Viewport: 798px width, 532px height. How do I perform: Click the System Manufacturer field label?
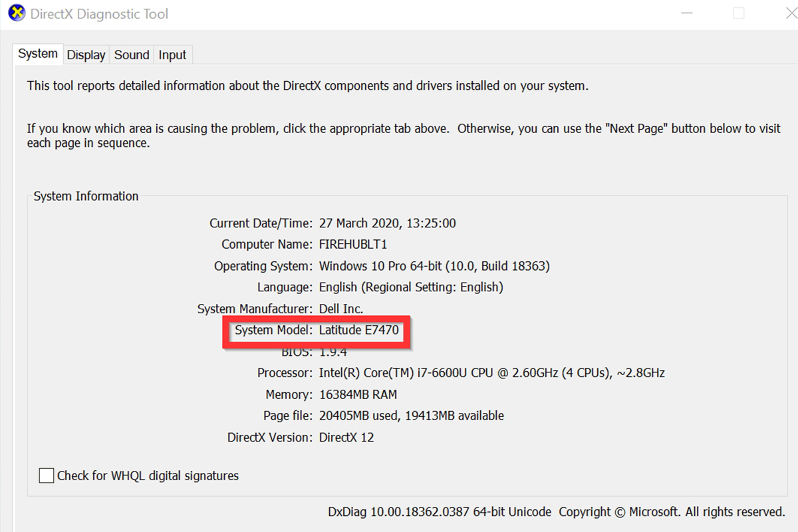click(x=255, y=309)
